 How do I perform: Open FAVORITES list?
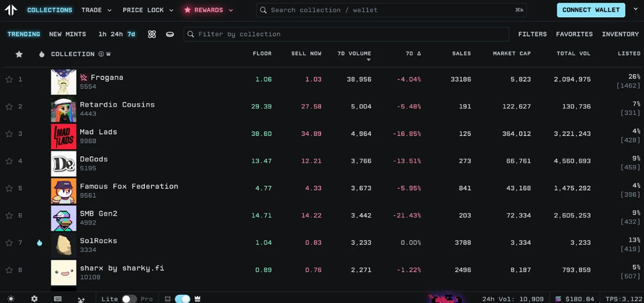pyautogui.click(x=574, y=34)
